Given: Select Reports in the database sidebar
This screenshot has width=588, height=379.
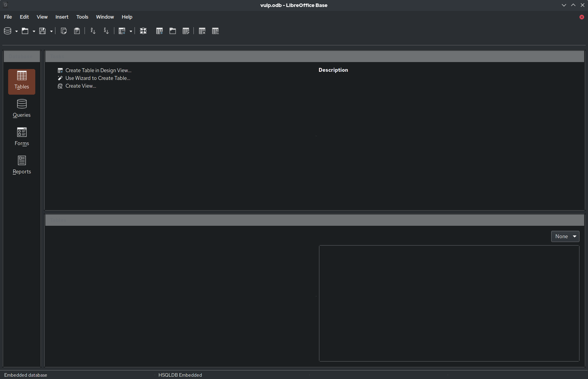Looking at the screenshot, I should pyautogui.click(x=22, y=165).
